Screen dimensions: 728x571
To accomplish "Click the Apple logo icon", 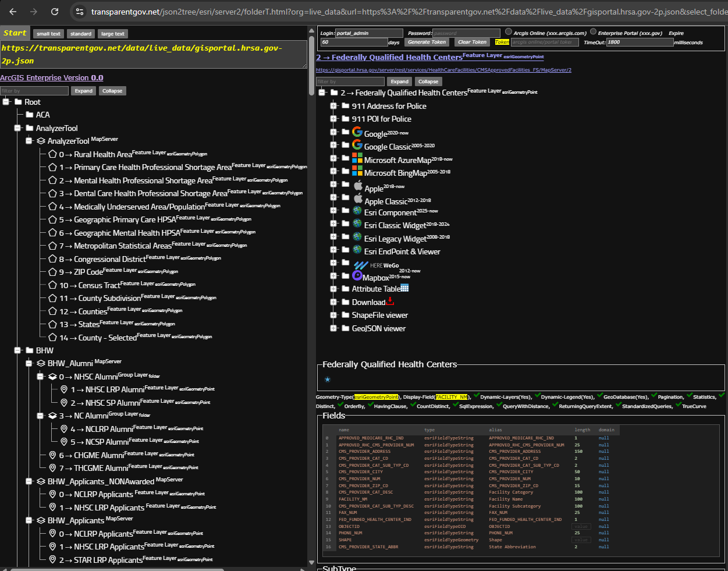I will [358, 186].
